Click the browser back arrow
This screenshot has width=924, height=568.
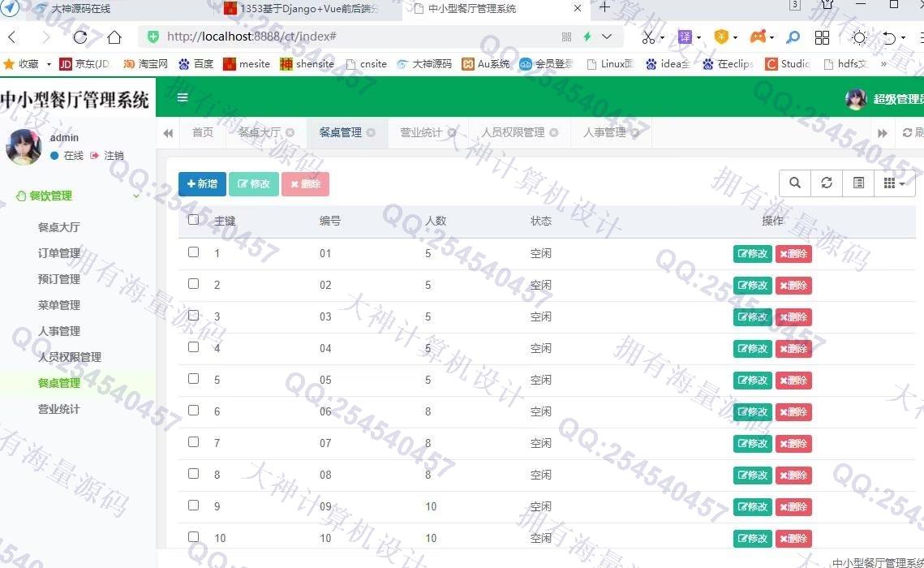pos(12,37)
